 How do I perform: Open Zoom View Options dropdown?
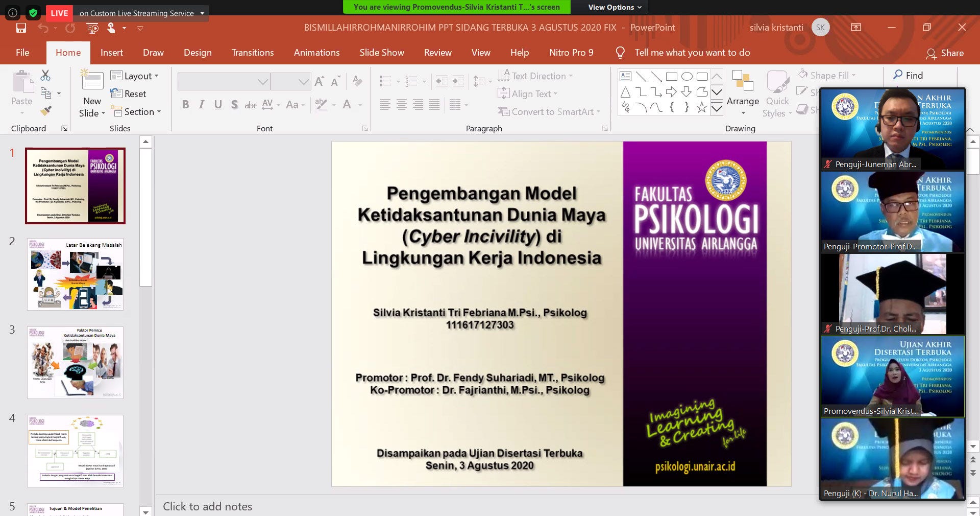615,7
